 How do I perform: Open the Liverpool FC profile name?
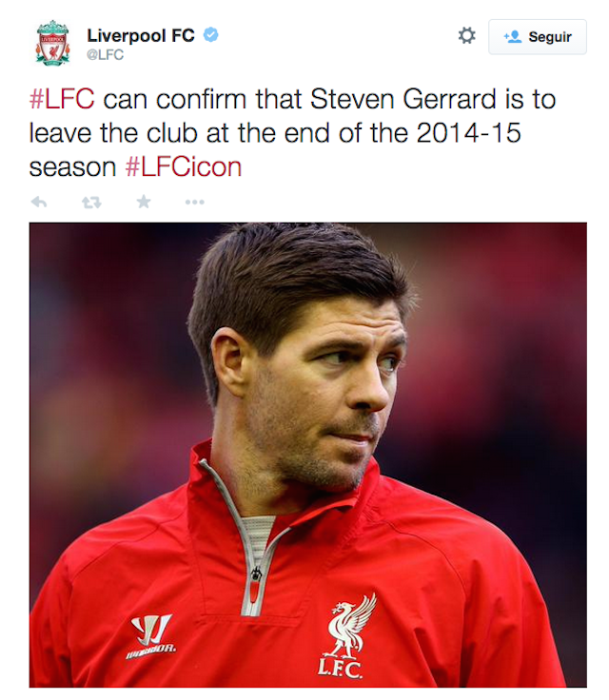pyautogui.click(x=141, y=35)
